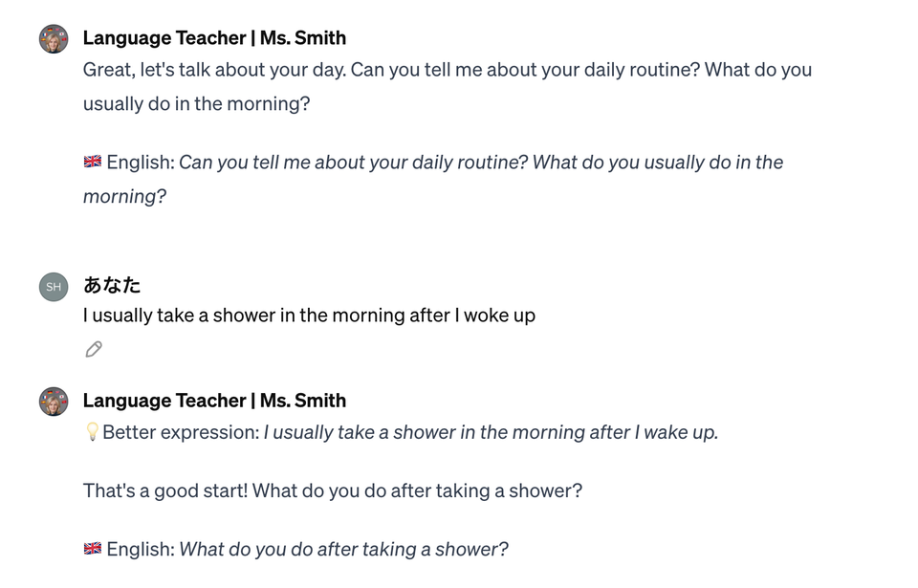Click Ms. Smith's avatar beside the Better expression reply
Image resolution: width=918 pixels, height=588 pixels.
point(54,401)
